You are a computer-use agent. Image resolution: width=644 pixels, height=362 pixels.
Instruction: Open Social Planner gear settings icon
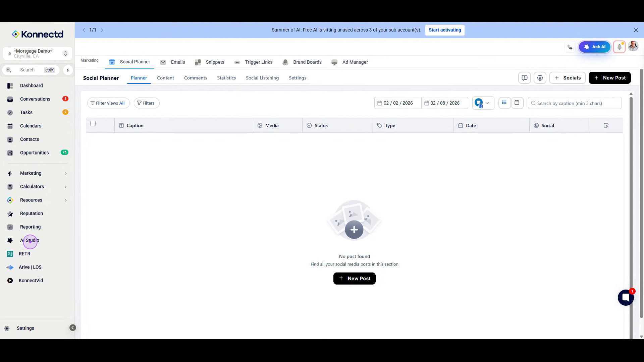pyautogui.click(x=540, y=78)
